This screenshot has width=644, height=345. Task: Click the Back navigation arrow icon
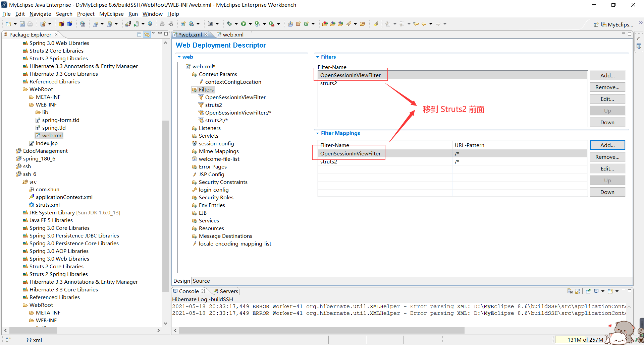pos(424,24)
